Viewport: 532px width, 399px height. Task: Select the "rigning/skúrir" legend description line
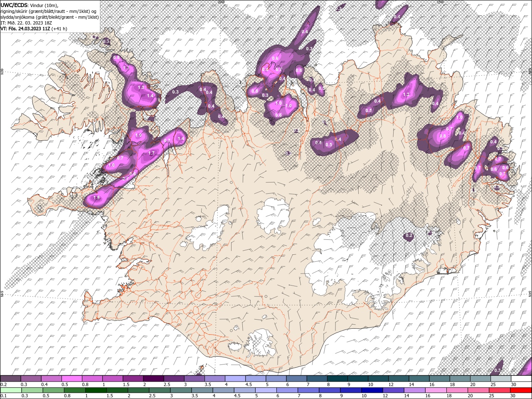tap(49, 11)
